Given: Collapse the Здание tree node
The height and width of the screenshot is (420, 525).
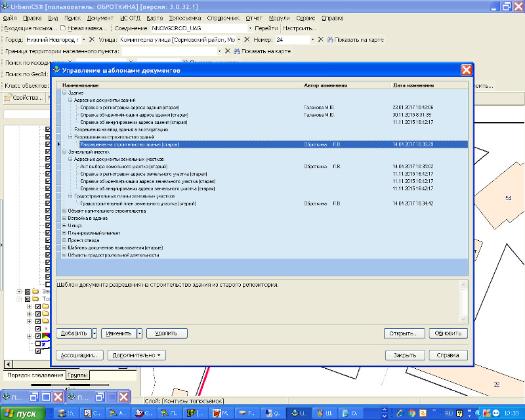Looking at the screenshot, I should point(64,93).
